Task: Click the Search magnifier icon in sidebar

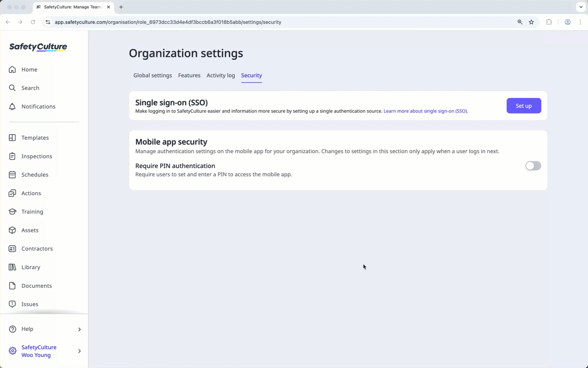Action: pyautogui.click(x=12, y=88)
